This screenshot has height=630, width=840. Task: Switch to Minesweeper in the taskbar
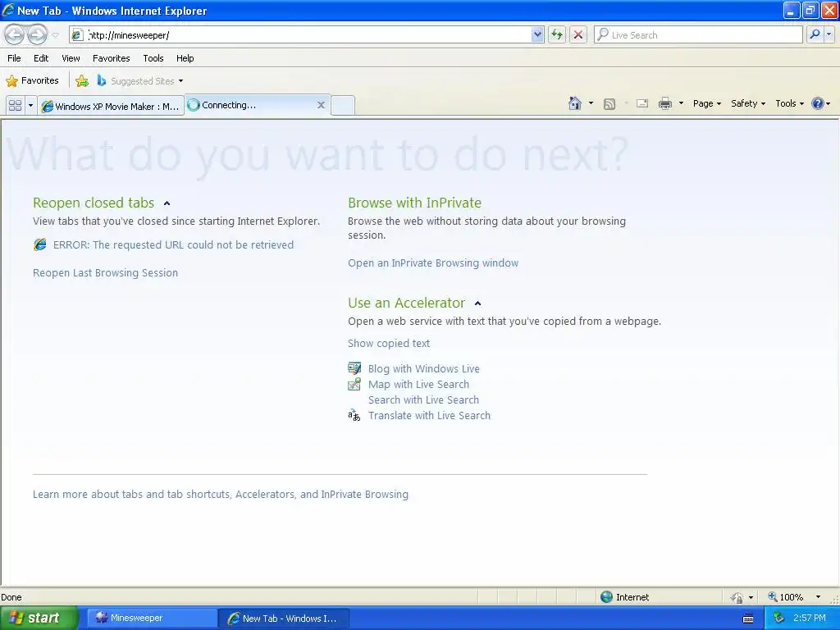150,618
